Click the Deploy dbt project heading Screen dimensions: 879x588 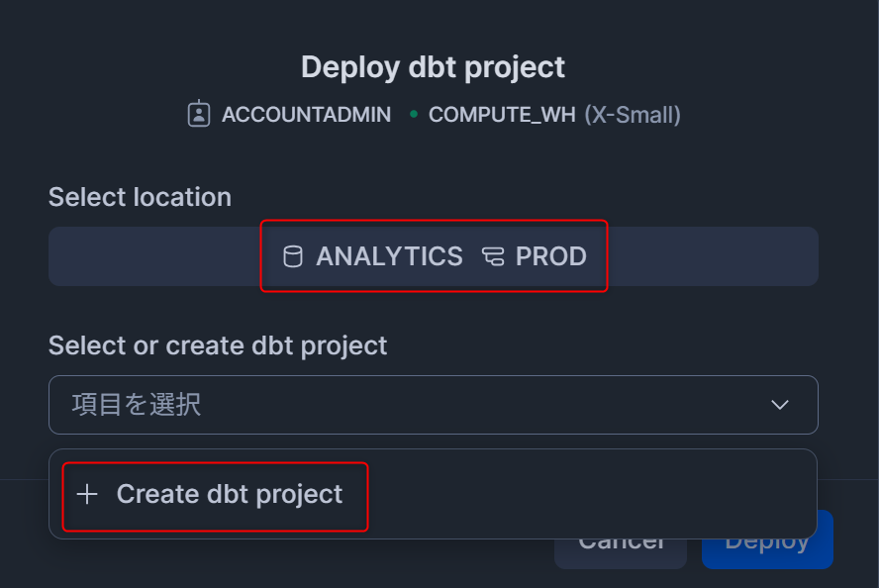(x=433, y=68)
